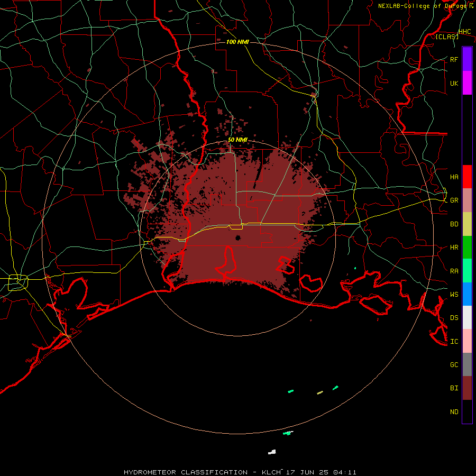
Task: Click the BI brown legend swatch
Action: (467, 388)
